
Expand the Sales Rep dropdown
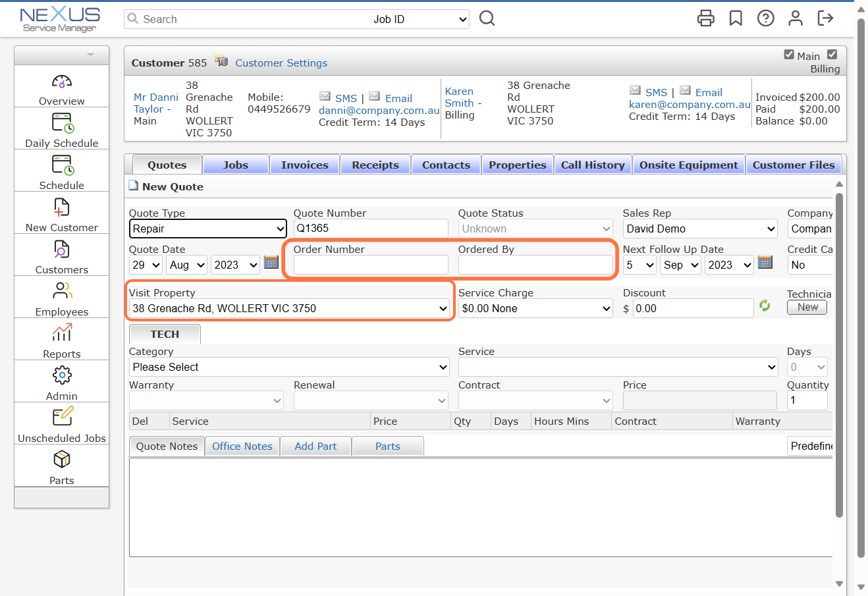(x=700, y=229)
